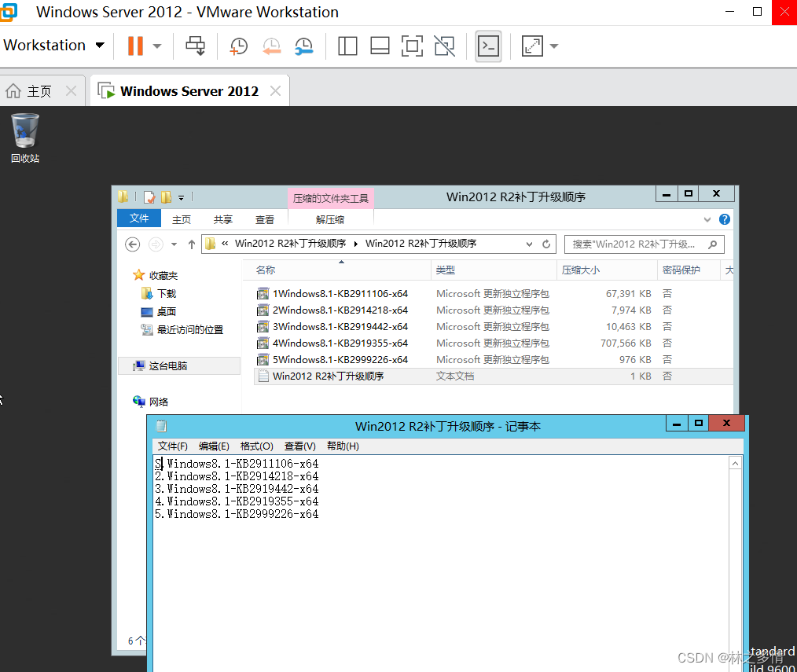Select file 3Windows8.1-KB2919442-x64
This screenshot has width=797, height=672.
pos(493,327)
